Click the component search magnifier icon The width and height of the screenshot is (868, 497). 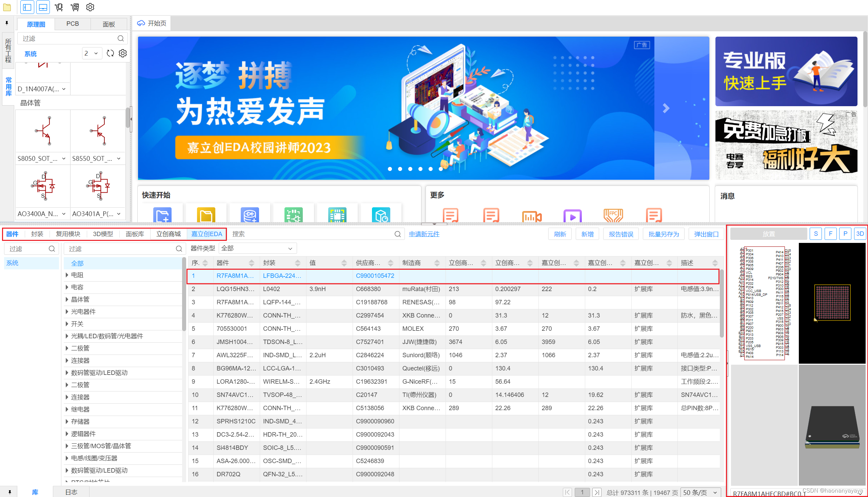[x=397, y=234]
